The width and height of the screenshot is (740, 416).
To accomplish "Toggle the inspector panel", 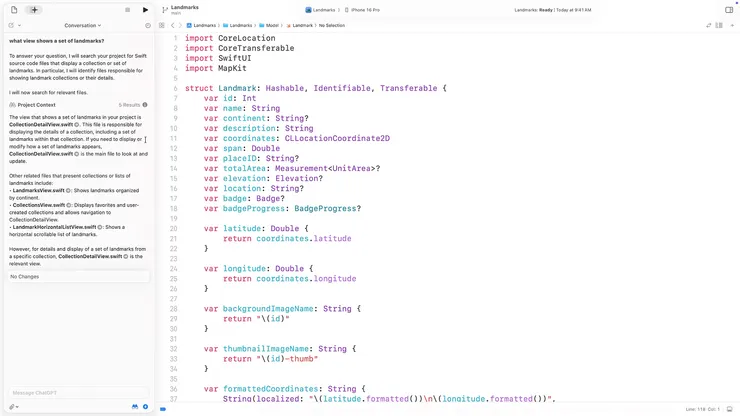I will pyautogui.click(x=729, y=10).
